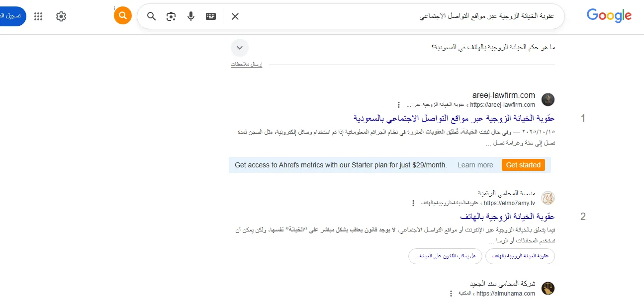Click the Get started Ahrefs button
644x300 pixels.
[523, 165]
